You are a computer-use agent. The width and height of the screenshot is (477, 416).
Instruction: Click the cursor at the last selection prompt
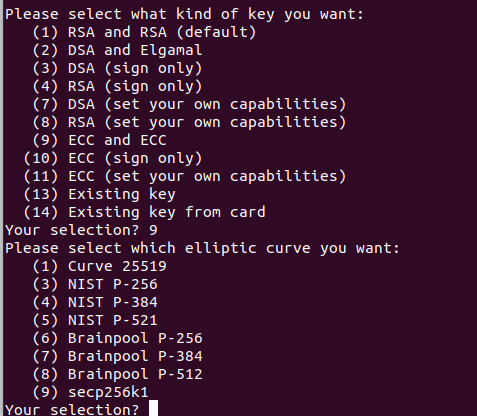(153, 408)
